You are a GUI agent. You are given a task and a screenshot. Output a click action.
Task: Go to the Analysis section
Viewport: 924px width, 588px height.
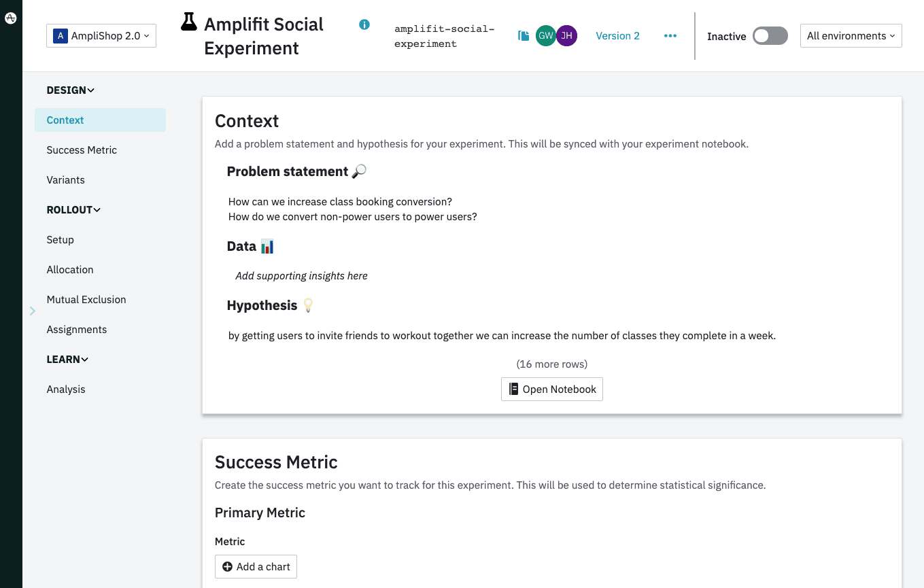[65, 389]
